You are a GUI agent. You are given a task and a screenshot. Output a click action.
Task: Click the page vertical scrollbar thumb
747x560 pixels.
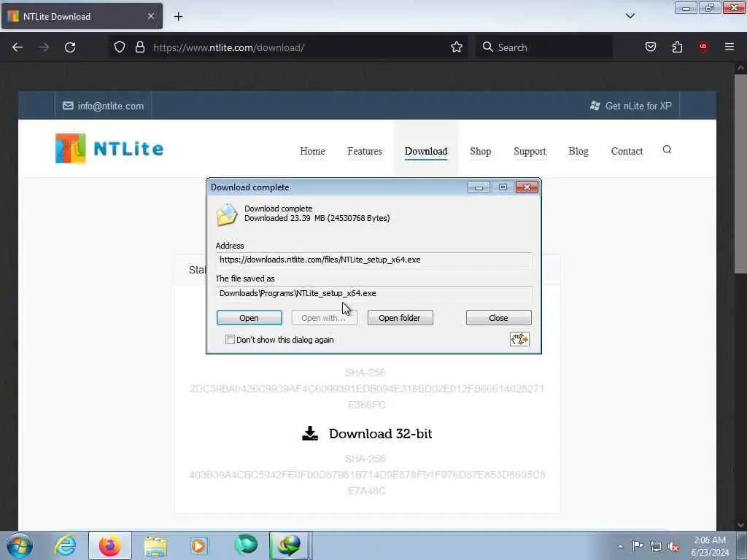[740, 174]
